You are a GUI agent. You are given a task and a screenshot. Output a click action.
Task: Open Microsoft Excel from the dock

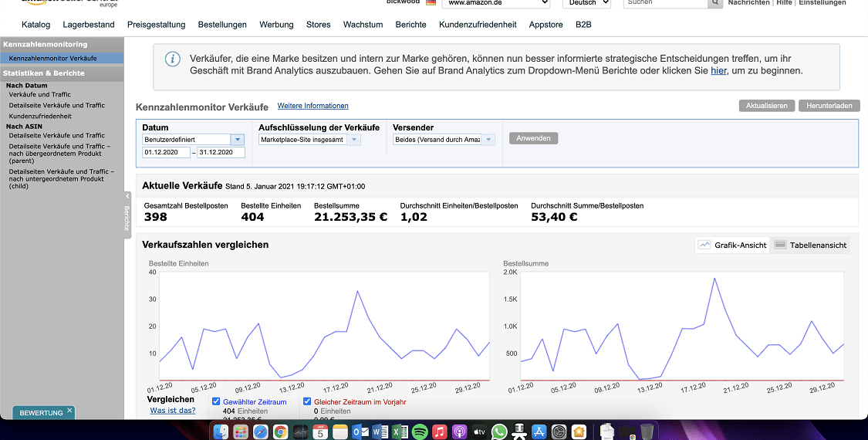coord(400,432)
